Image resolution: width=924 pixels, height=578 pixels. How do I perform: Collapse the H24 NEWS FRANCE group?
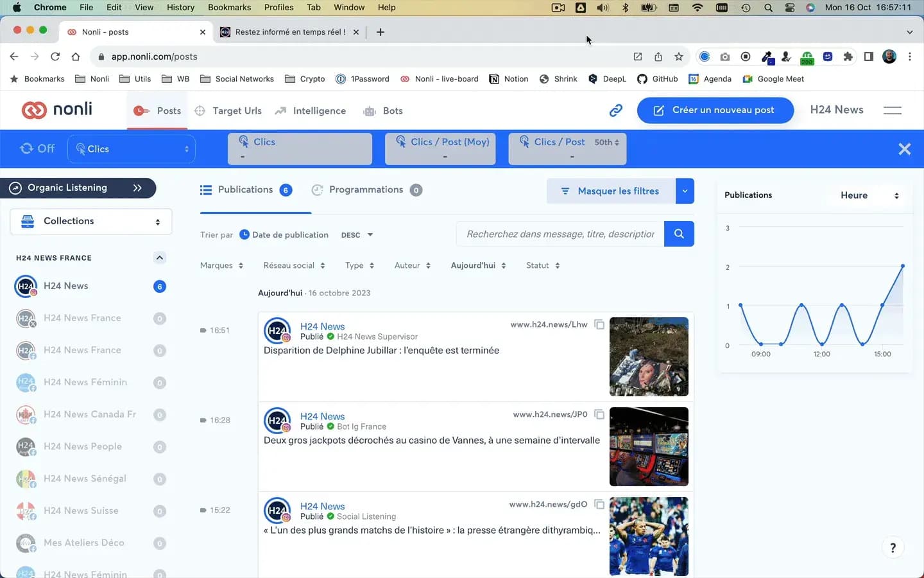[x=160, y=258]
